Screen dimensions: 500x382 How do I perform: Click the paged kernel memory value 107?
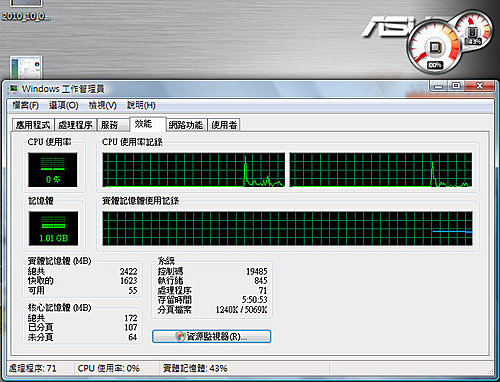point(131,327)
